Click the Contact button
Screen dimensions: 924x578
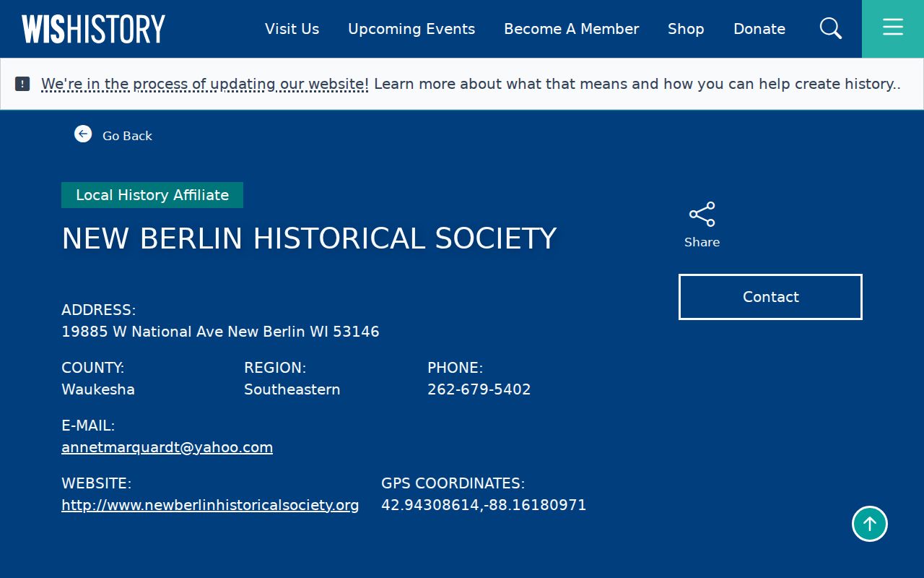(x=770, y=297)
